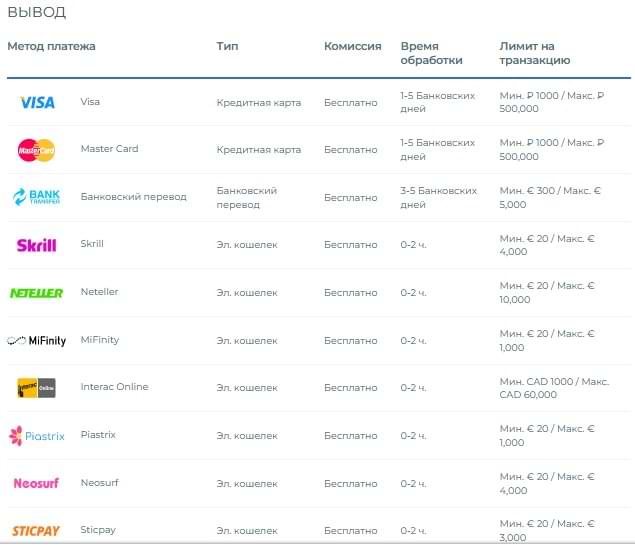This screenshot has width=635, height=545.
Task: Click the Skrill logo
Action: [x=36, y=245]
